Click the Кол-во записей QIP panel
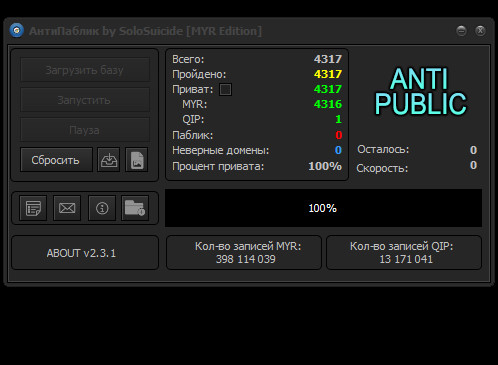 point(404,253)
